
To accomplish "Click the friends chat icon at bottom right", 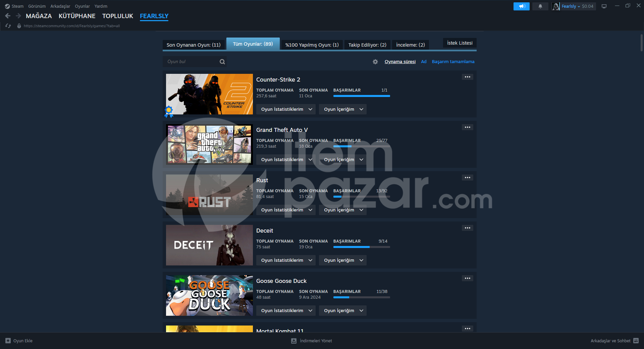I will tap(636, 341).
